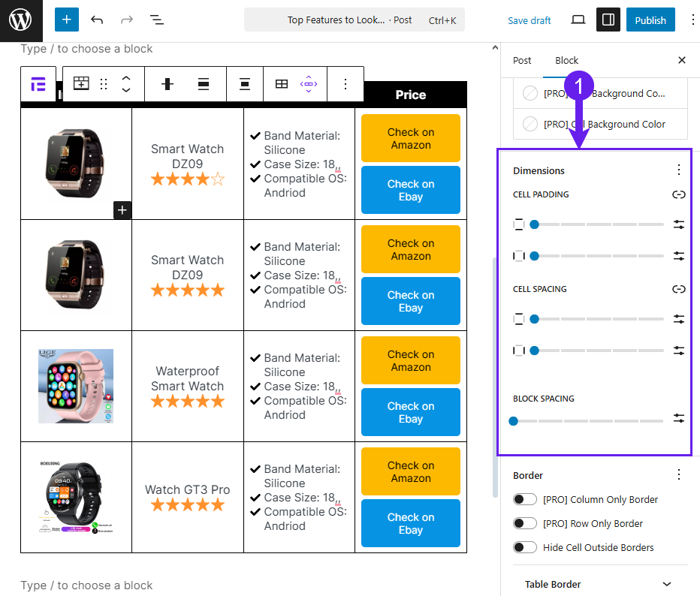Click the Waterproof Smart Watch title text
The width and height of the screenshot is (700, 596).
[188, 378]
